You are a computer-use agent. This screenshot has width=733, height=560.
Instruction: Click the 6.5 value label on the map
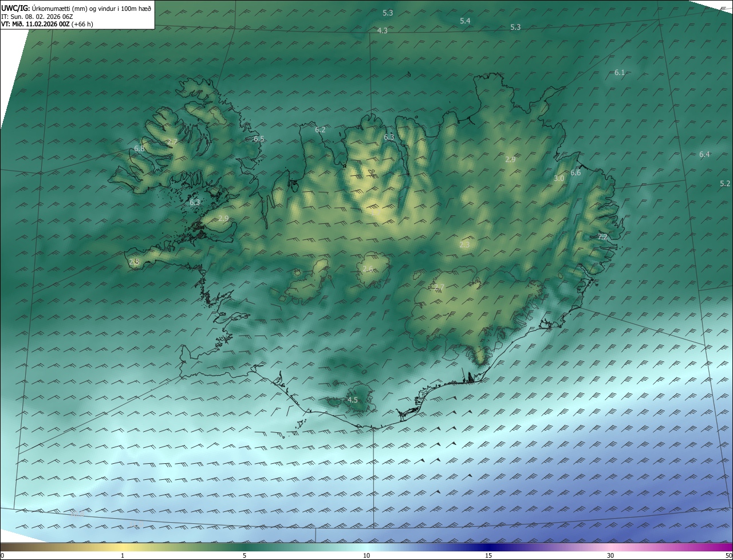(259, 139)
